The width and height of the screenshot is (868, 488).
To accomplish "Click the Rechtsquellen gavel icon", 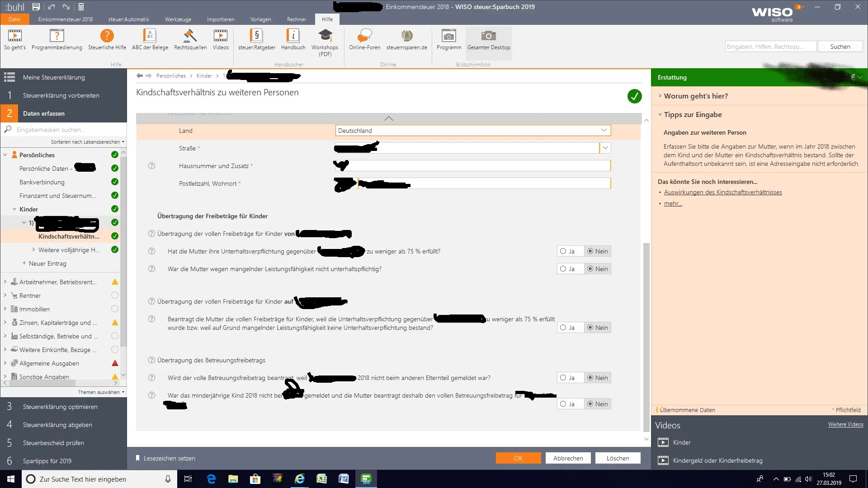I will point(190,36).
